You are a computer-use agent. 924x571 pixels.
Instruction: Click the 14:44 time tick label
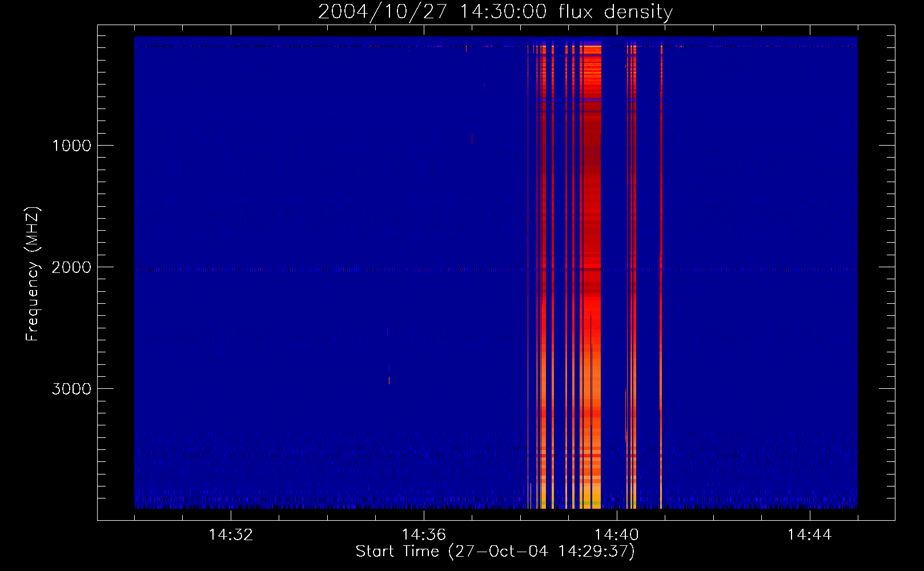point(809,535)
